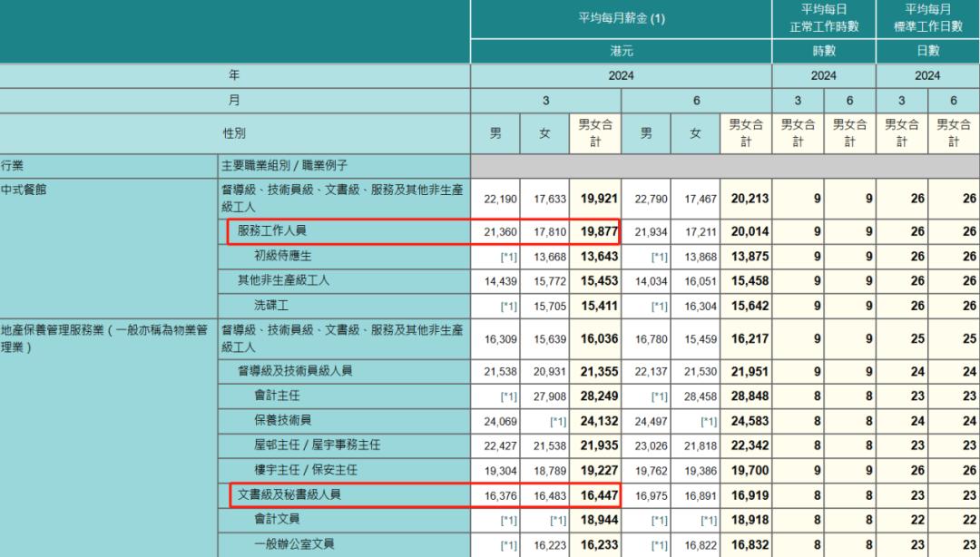Click the bold total 22,342

tap(750, 445)
